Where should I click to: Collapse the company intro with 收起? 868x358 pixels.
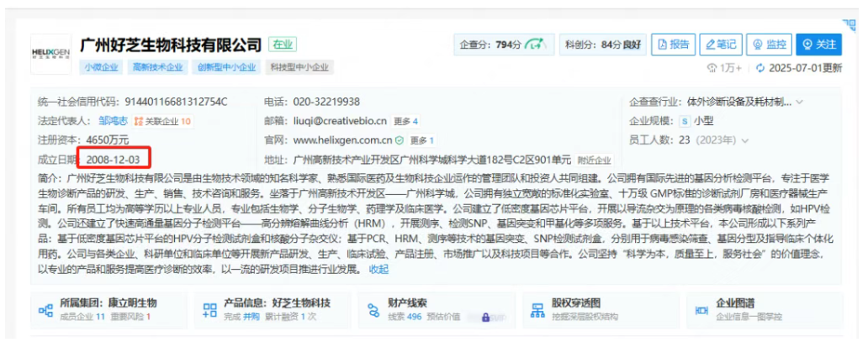(x=379, y=269)
